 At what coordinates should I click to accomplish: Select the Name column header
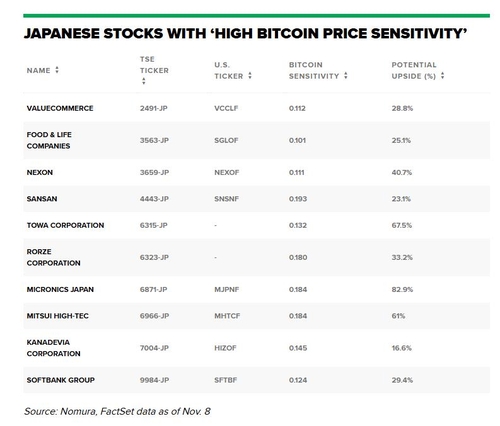[39, 70]
